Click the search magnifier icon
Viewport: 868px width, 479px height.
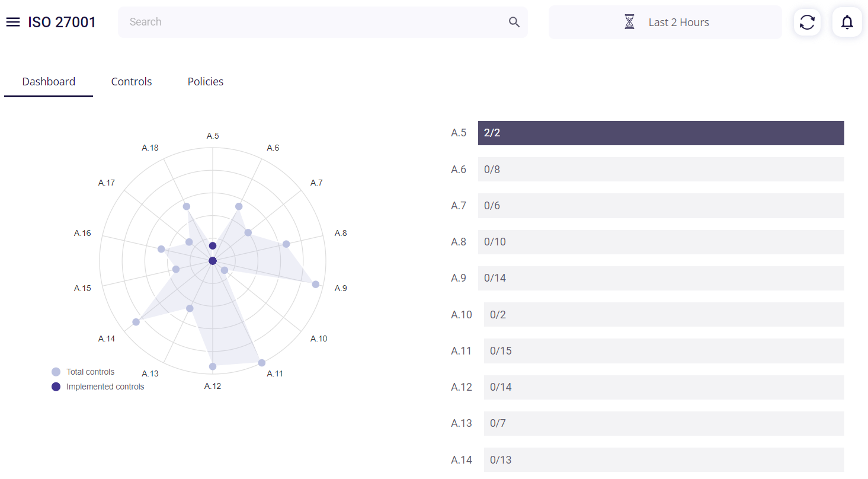click(514, 23)
